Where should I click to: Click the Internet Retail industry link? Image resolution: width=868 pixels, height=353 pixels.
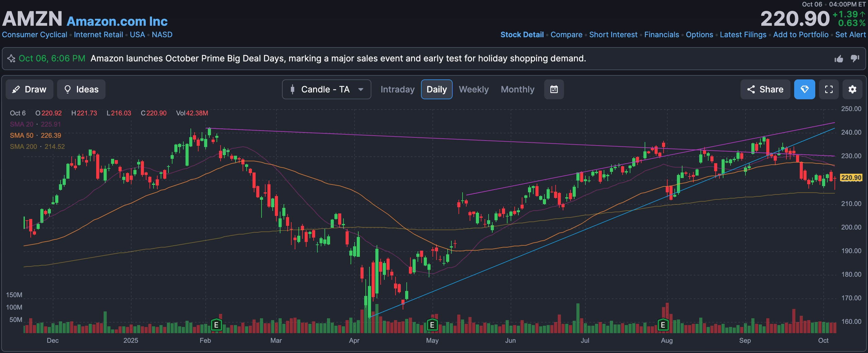pos(98,35)
